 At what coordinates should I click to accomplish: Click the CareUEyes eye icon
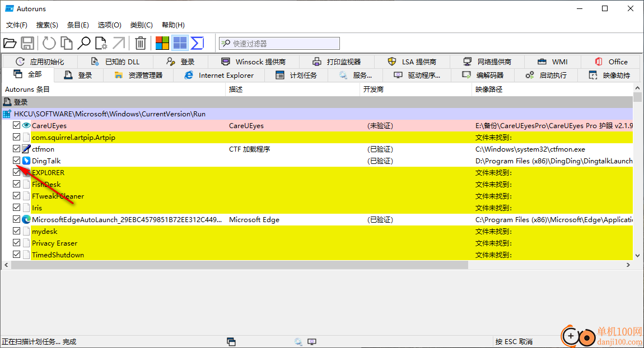point(26,125)
